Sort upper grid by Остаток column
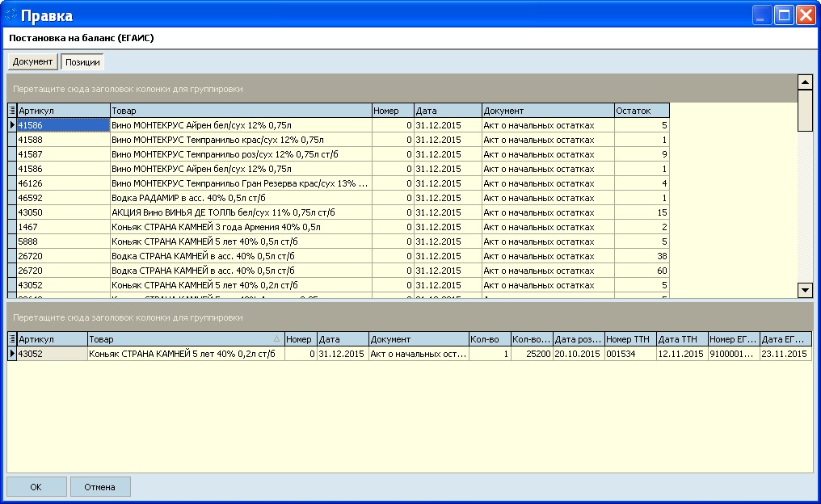821x504 pixels. (642, 111)
